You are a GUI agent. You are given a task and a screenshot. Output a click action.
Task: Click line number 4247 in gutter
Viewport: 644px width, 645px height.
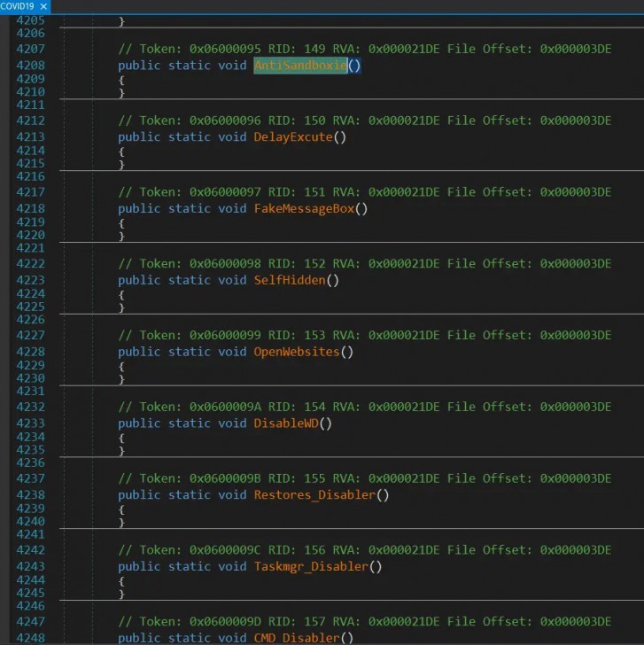30,622
